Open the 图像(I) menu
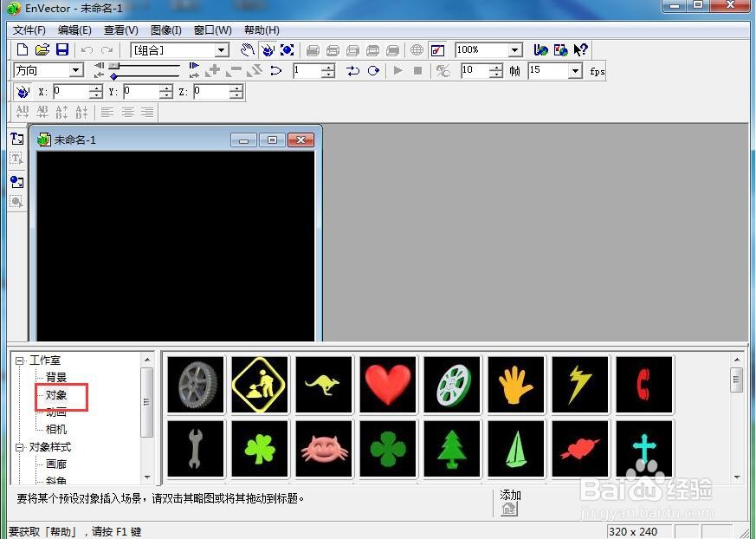This screenshot has height=539, width=756. 166,30
